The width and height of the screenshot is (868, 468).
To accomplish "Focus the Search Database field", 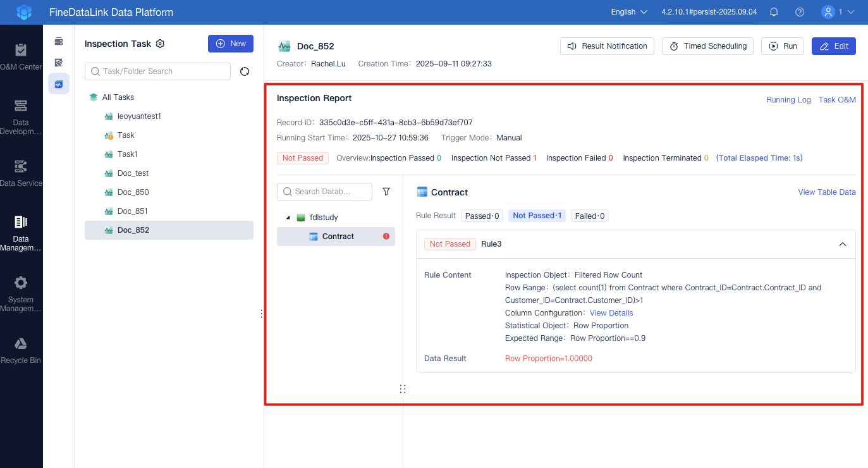I will [325, 192].
